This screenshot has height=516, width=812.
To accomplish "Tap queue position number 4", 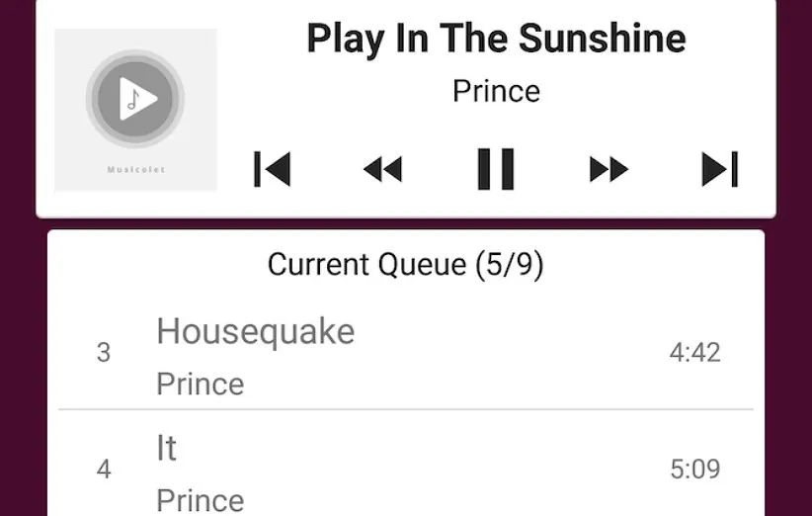I will tap(104, 470).
